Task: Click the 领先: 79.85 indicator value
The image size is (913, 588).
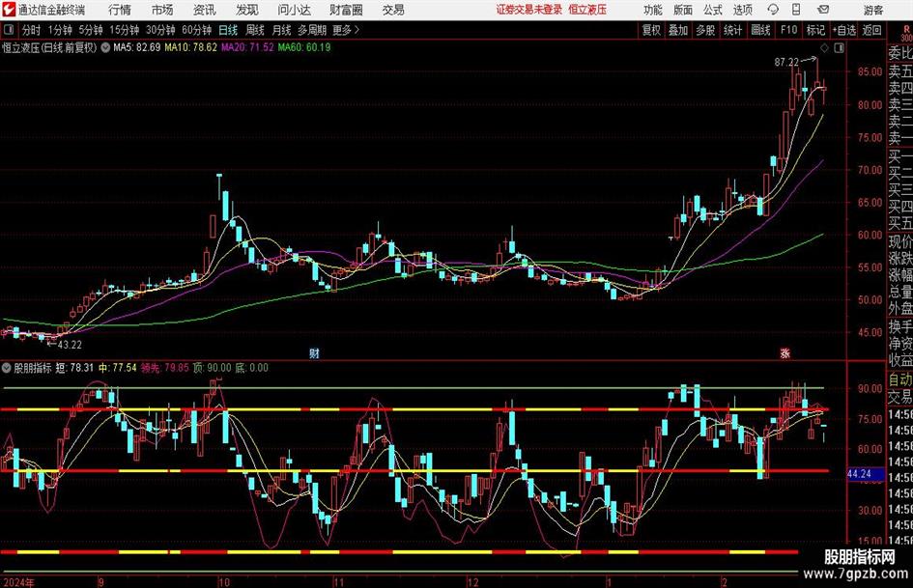Action: coord(165,368)
